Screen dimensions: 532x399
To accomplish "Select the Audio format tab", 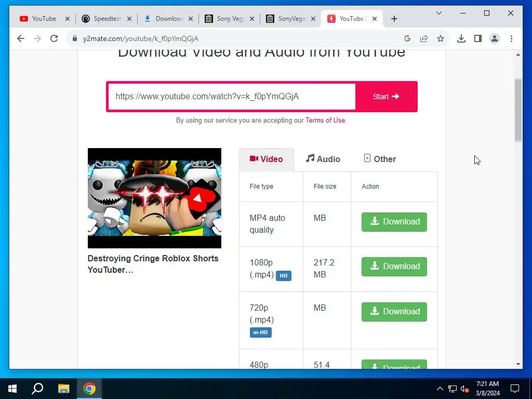I will (323, 159).
